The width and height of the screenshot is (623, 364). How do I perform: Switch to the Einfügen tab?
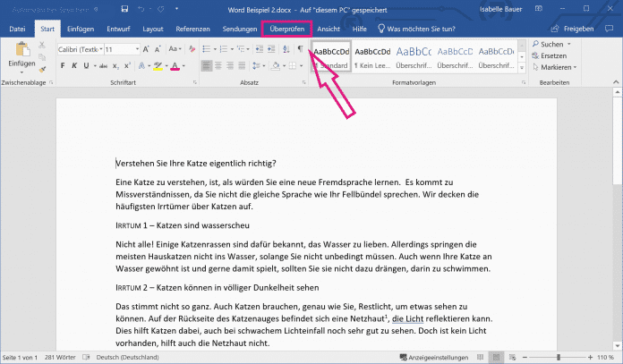coord(80,29)
